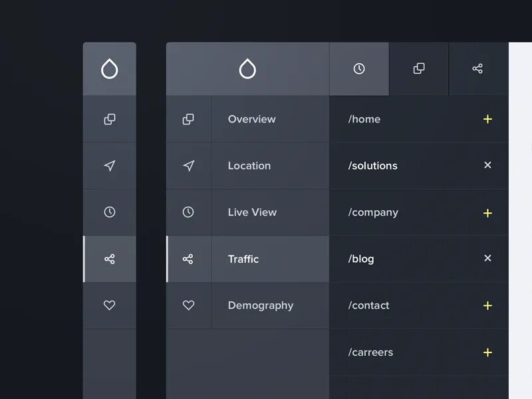Image resolution: width=532 pixels, height=399 pixels.
Task: Click the /solutions page entry
Action: [x=419, y=166]
